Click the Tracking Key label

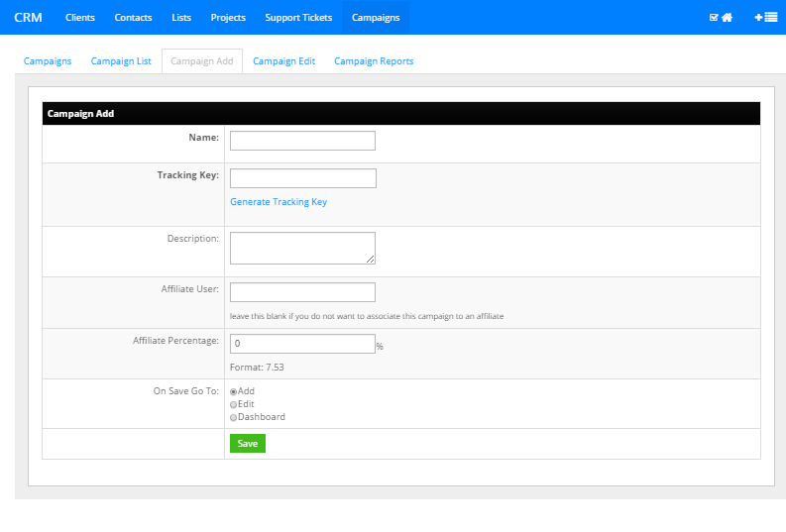[x=188, y=175]
